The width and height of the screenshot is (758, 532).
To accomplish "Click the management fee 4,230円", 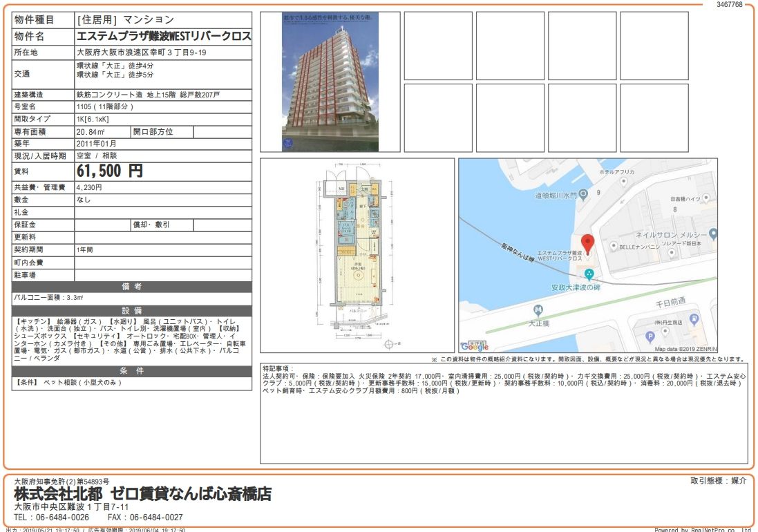I will coord(89,187).
